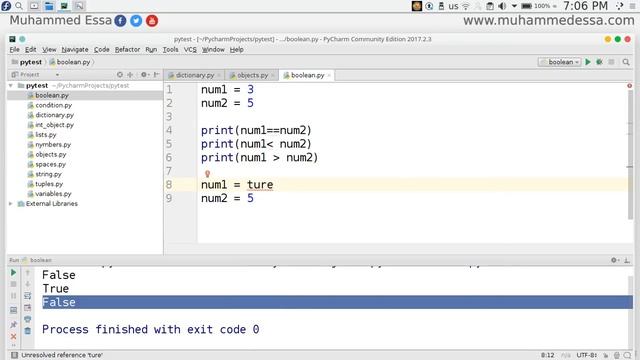Click the intention light bulb icon
This screenshot has width=640, height=360.
coord(207,174)
